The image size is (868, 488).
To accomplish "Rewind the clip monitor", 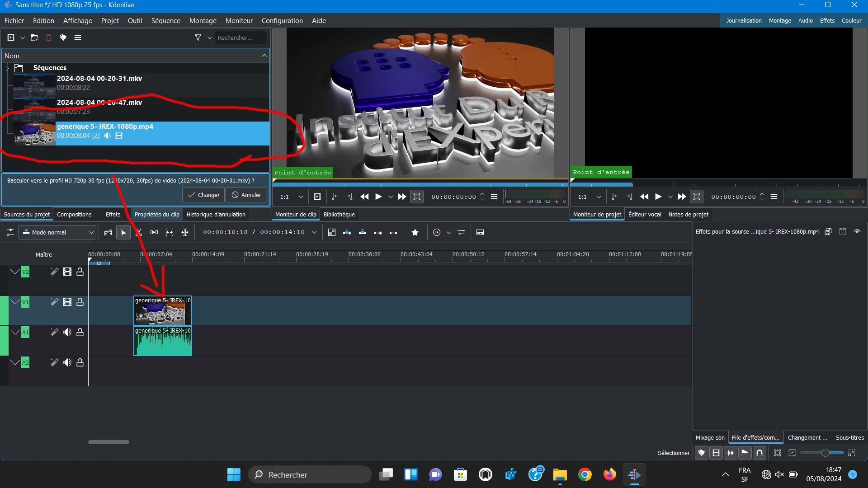I will click(364, 197).
